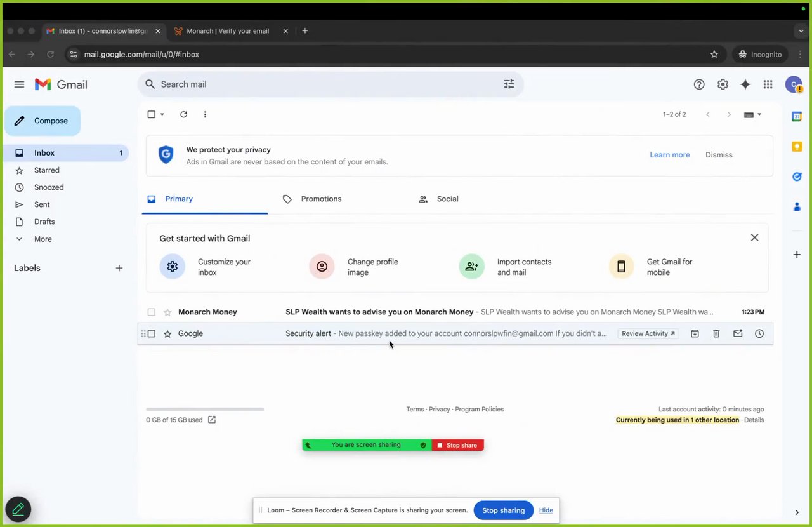Dismiss the privacy banner
812x527 pixels.
[x=719, y=155]
